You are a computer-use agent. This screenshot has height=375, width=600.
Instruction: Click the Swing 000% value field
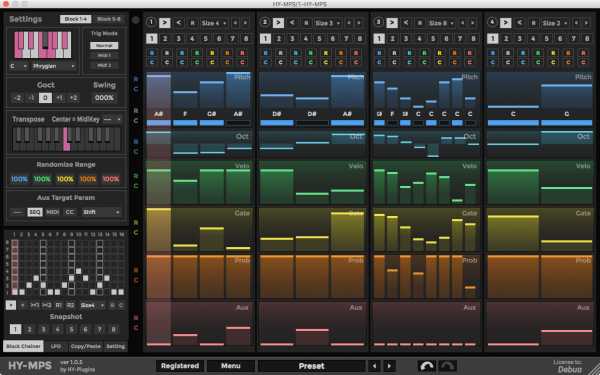[104, 98]
